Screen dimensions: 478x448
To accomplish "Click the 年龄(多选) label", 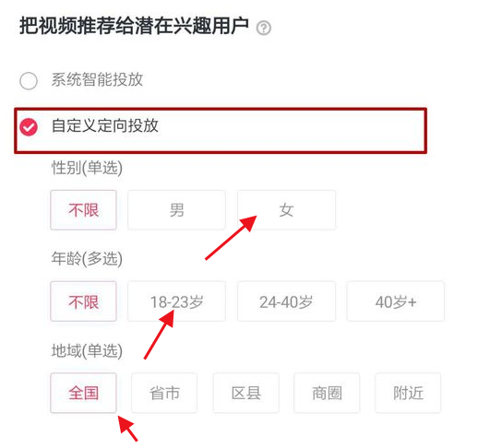I will point(87,259).
